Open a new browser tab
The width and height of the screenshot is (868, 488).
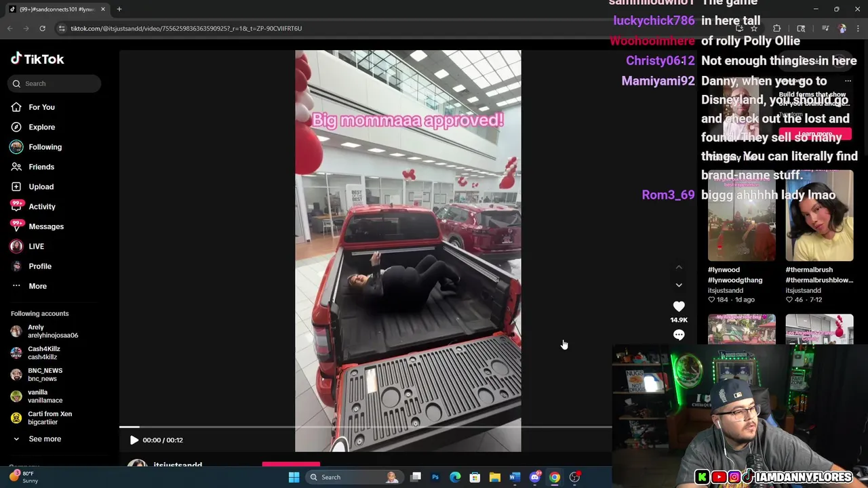pyautogui.click(x=119, y=9)
